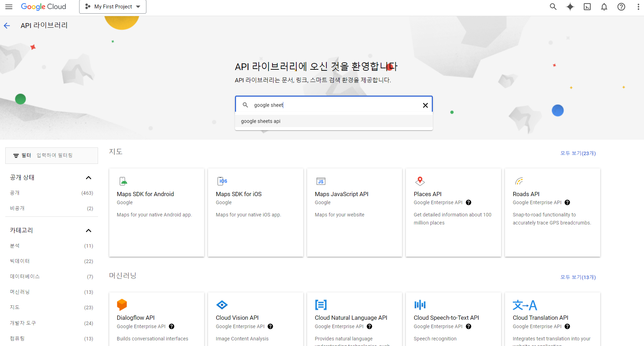Open the My First Project selector dropdown
Image resolution: width=644 pixels, height=346 pixels.
tap(113, 7)
